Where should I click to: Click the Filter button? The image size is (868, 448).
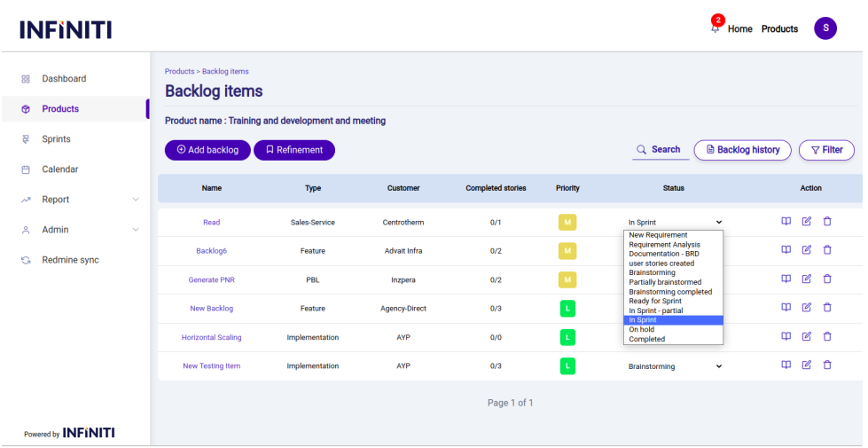(826, 150)
